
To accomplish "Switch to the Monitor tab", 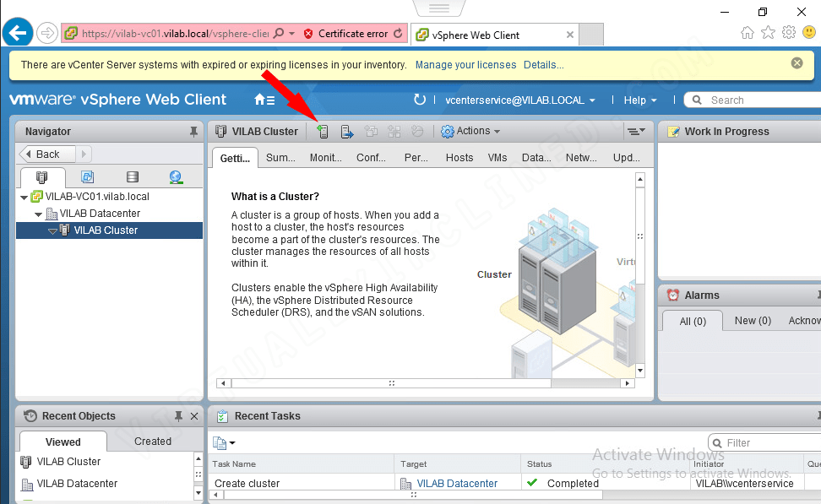I will [325, 157].
